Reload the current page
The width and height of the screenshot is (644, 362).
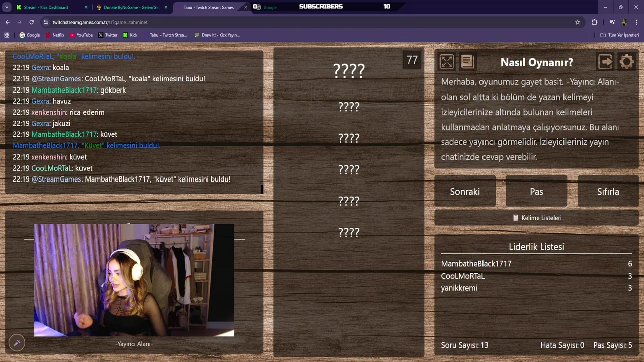tap(31, 22)
